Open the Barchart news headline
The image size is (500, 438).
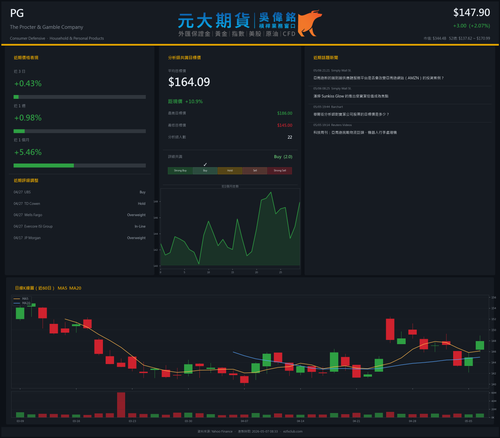point(351,114)
